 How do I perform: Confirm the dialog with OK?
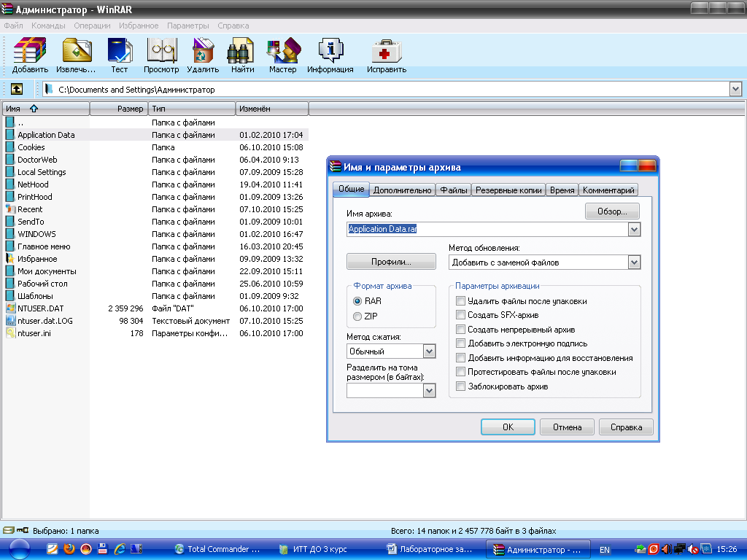508,427
